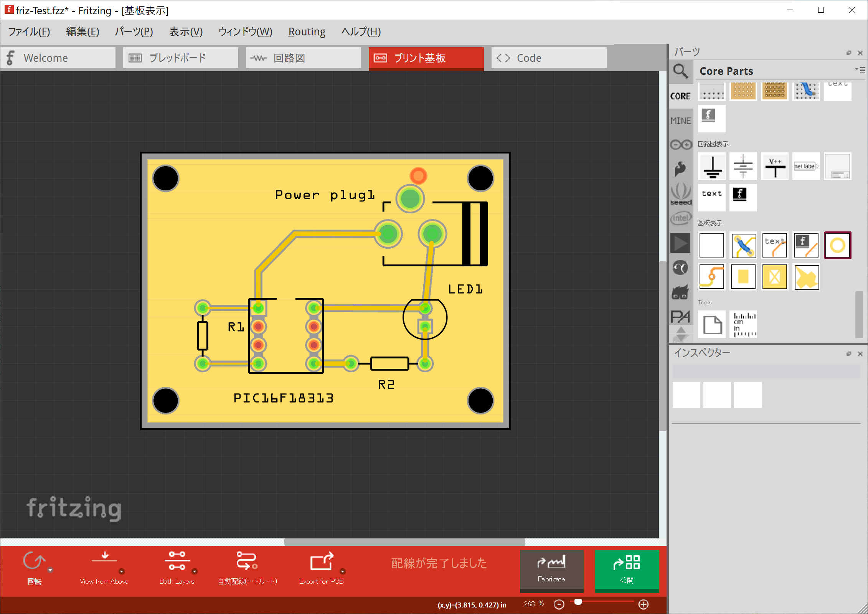The image size is (868, 614).
Task: Select the copper pad part
Action: (743, 277)
